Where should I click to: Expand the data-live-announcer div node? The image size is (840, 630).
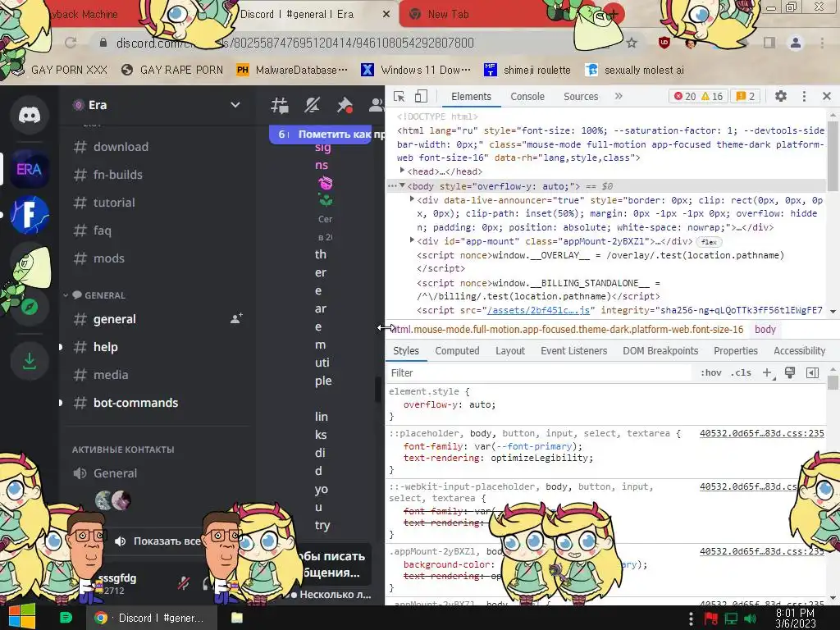412,199
